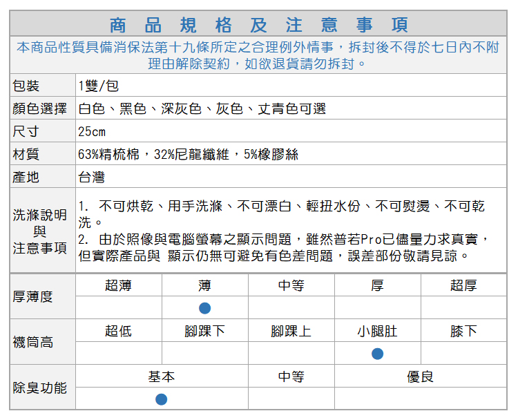The width and height of the screenshot is (518, 420).
Task: Click the 台灣 origin value
Action: pos(92,177)
